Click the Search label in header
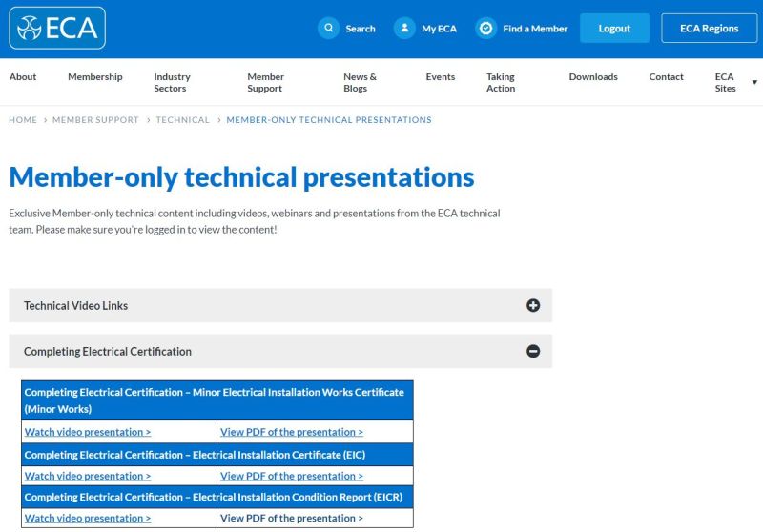The image size is (763, 532). tap(361, 29)
